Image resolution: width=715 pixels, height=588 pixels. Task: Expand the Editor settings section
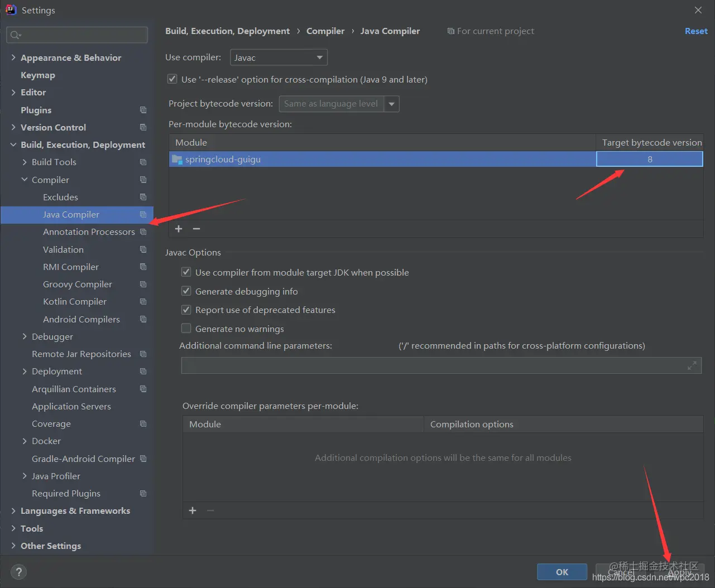(x=13, y=92)
